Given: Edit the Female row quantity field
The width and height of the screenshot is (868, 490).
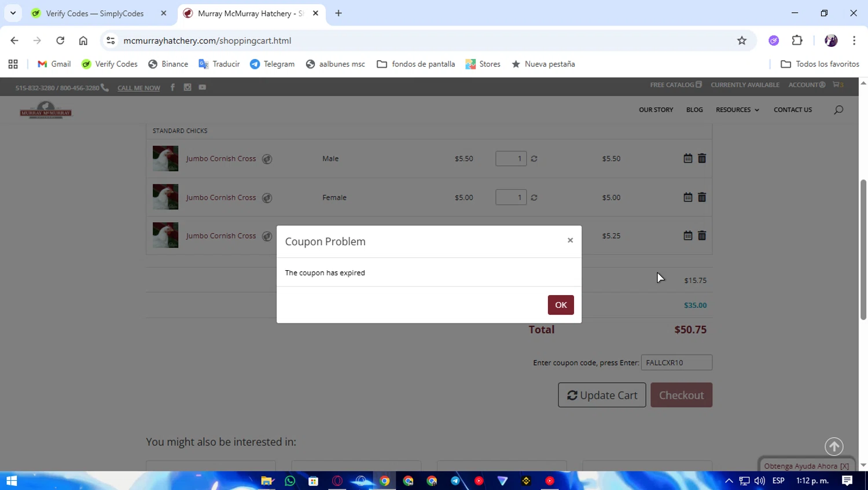Looking at the screenshot, I should 511,197.
